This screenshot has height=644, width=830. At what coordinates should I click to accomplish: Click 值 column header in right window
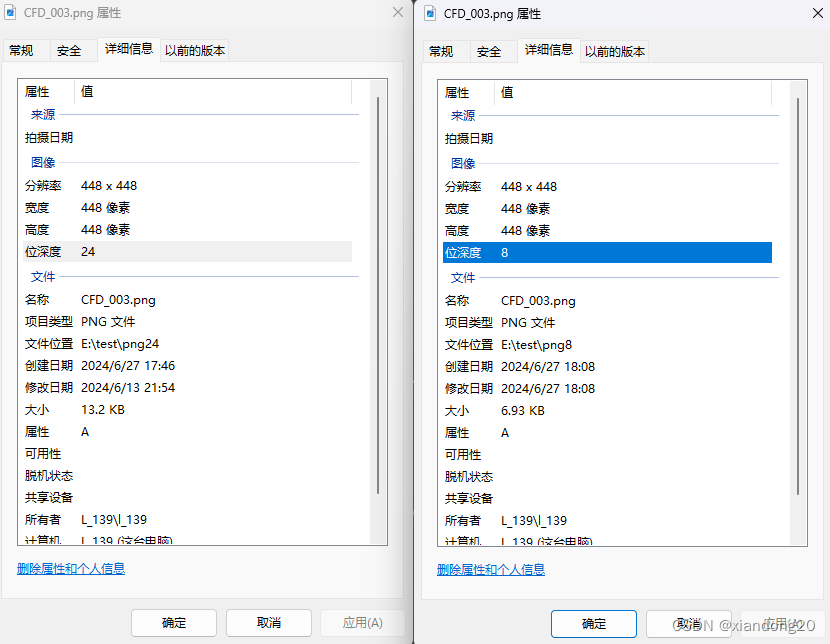click(x=633, y=93)
